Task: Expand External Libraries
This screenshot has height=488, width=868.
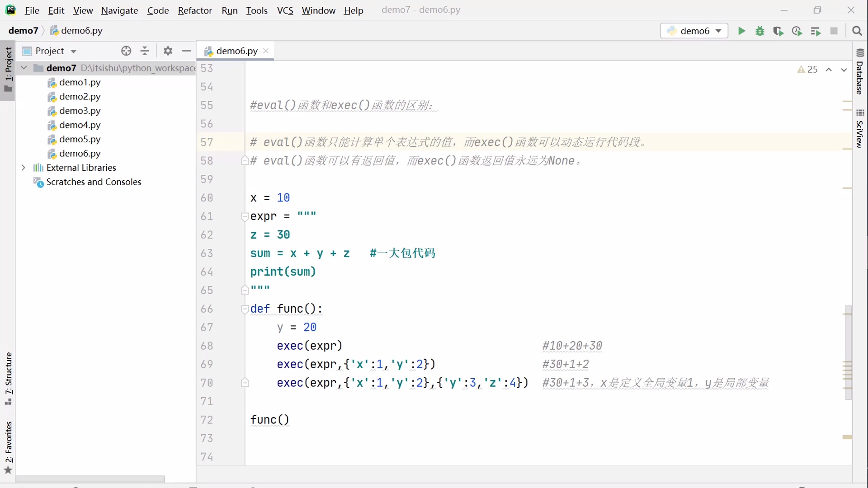Action: [24, 168]
